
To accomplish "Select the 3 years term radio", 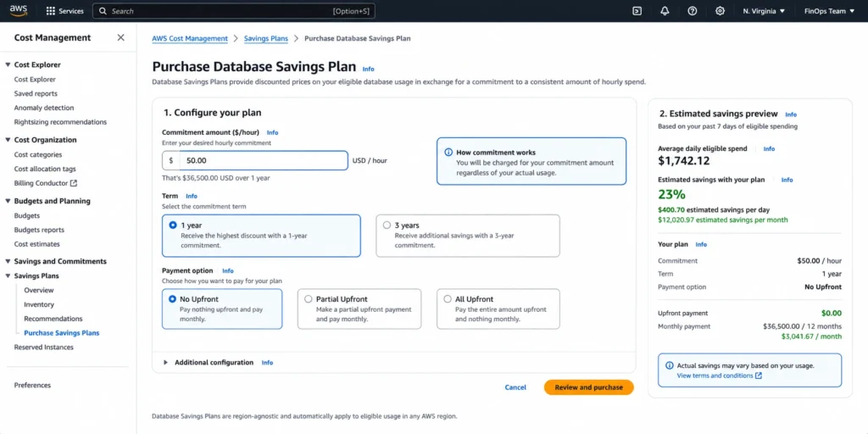I will [387, 225].
